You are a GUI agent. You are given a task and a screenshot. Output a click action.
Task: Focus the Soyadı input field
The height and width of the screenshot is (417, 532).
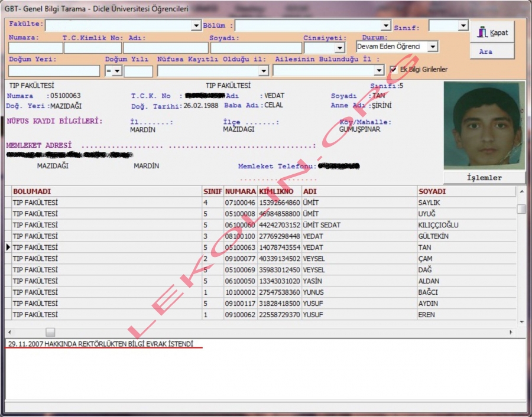[256, 48]
